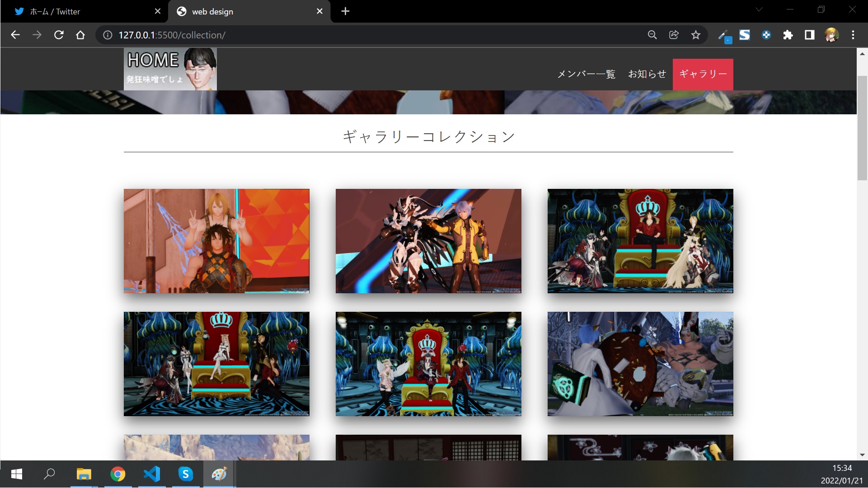
Task: Share this page icon
Action: pyautogui.click(x=674, y=35)
